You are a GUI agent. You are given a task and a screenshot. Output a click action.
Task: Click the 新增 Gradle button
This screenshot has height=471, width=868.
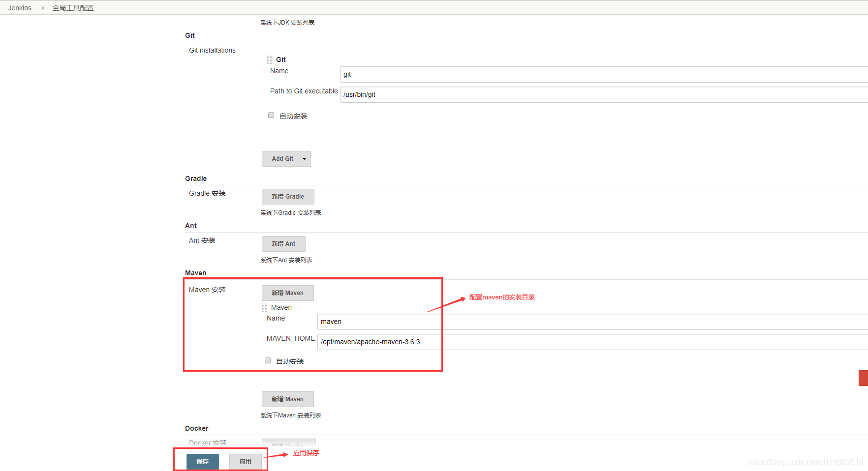(x=288, y=197)
